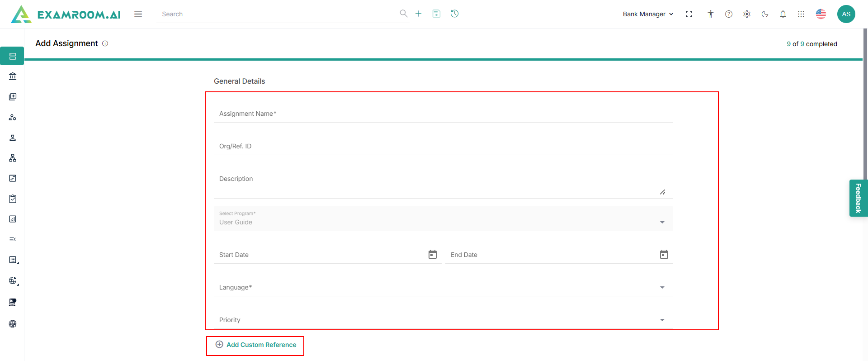Open the bank building icon in sidebar
This screenshot has width=868, height=361.
[x=13, y=76]
